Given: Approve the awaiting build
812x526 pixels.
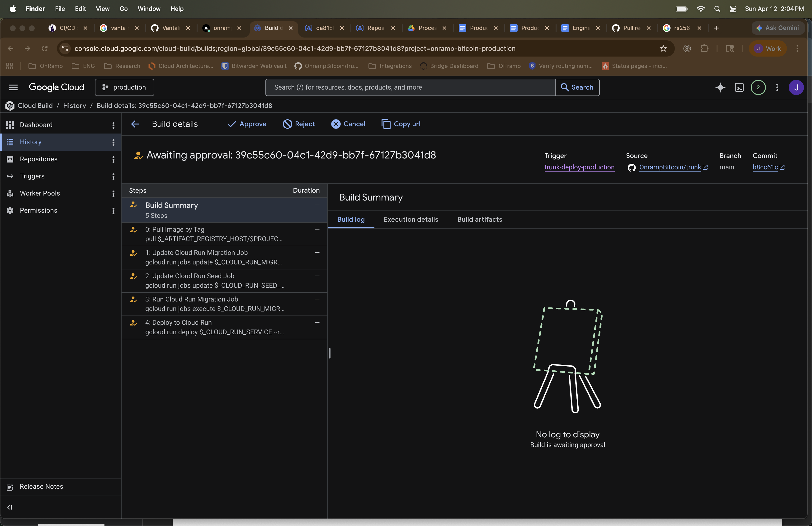Looking at the screenshot, I should 247,124.
